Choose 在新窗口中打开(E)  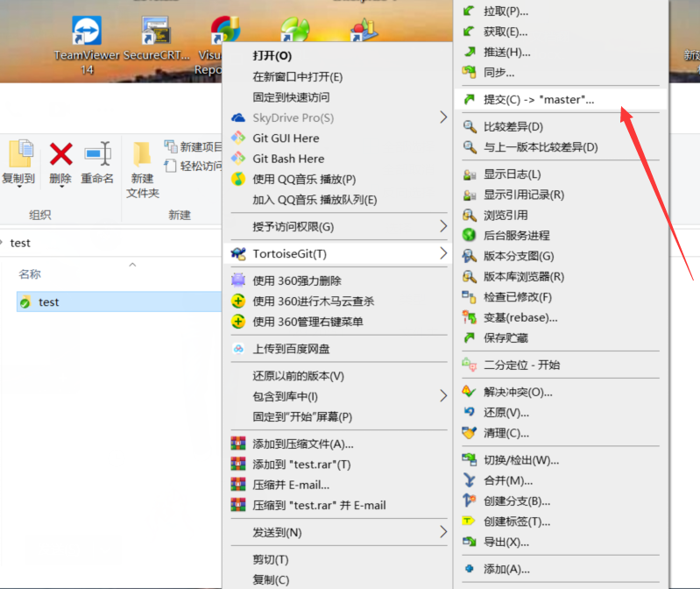[x=297, y=77]
